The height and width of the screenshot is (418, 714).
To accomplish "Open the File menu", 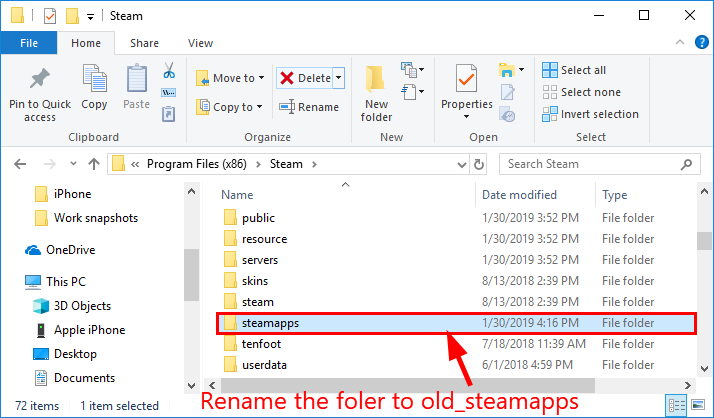I will 29,43.
